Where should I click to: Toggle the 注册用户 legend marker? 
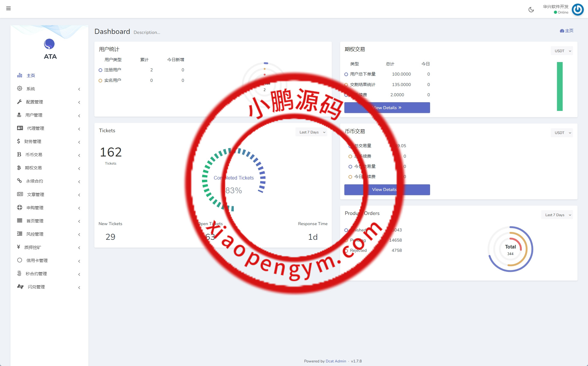(100, 70)
